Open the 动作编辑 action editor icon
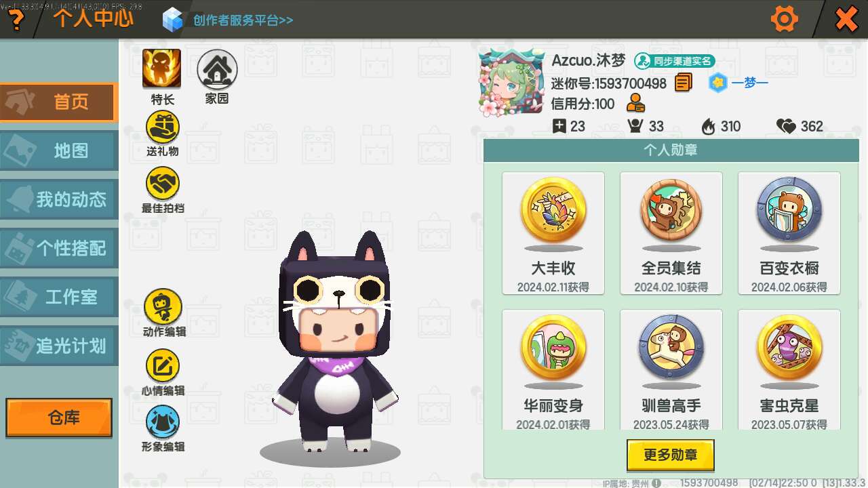Viewport: 868px width, 488px height. tap(163, 306)
